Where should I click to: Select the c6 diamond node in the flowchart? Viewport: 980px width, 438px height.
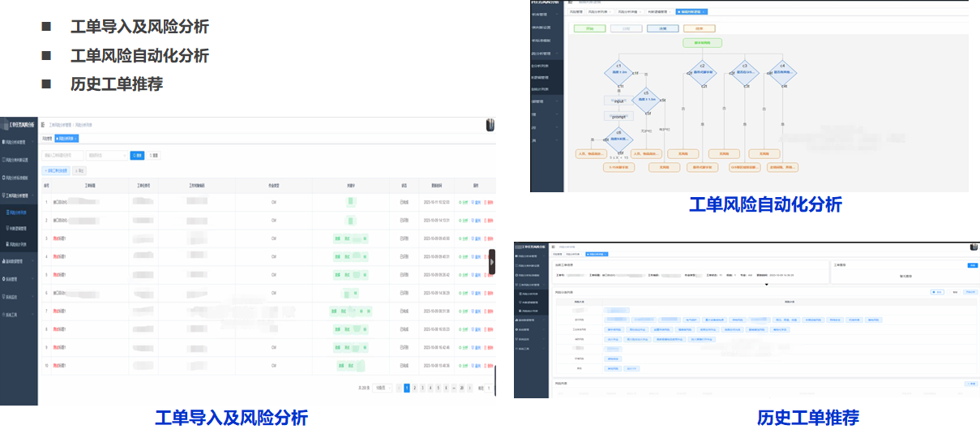point(618,139)
